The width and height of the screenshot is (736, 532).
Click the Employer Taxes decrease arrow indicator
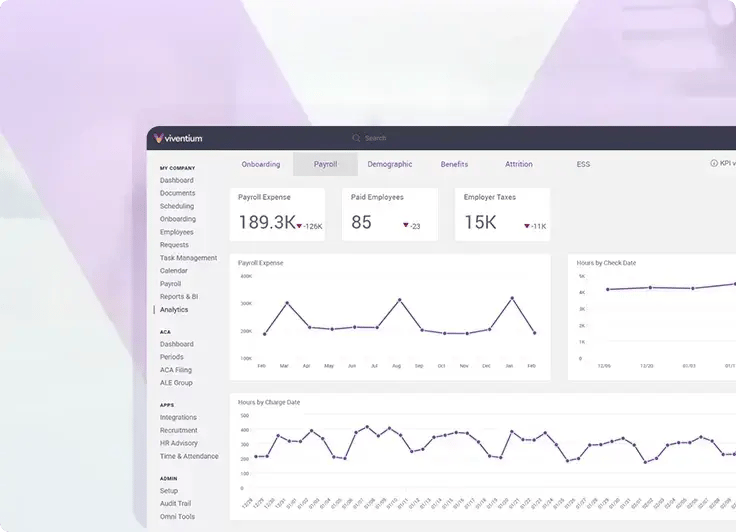coord(527,226)
